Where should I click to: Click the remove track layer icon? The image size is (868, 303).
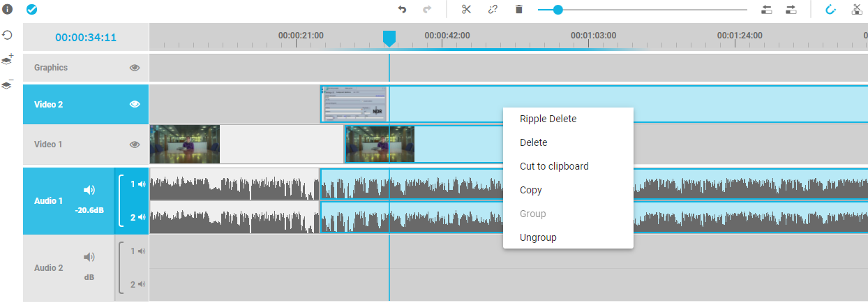click(x=8, y=84)
